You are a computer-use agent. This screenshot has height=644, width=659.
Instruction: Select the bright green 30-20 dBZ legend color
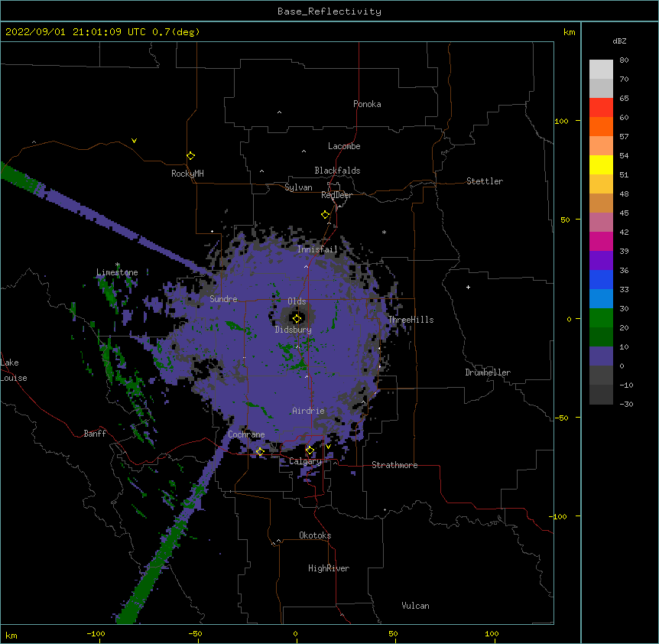(601, 318)
